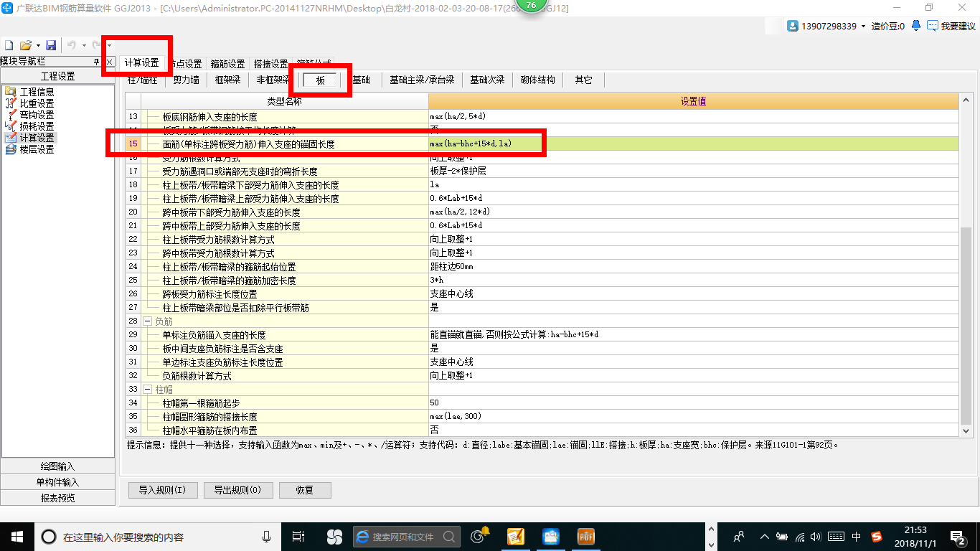
Task: Show hidden system tray icons
Action: click(x=764, y=537)
